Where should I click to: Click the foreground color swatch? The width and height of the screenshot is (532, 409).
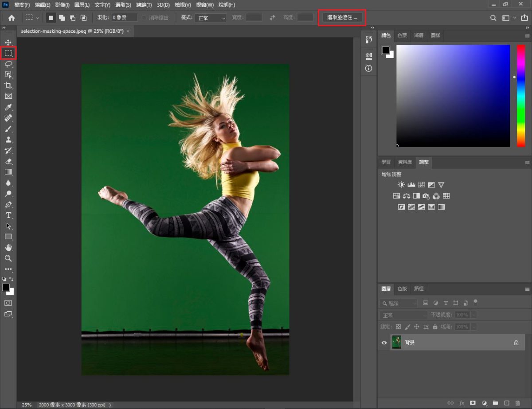(7, 288)
